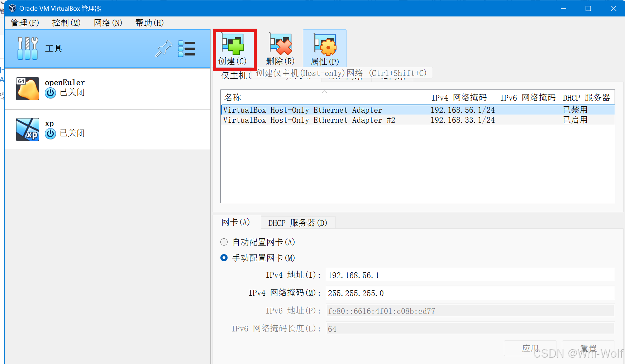This screenshot has width=625, height=364.
Task: Click the Remove (删除) network icon
Action: [x=280, y=44]
